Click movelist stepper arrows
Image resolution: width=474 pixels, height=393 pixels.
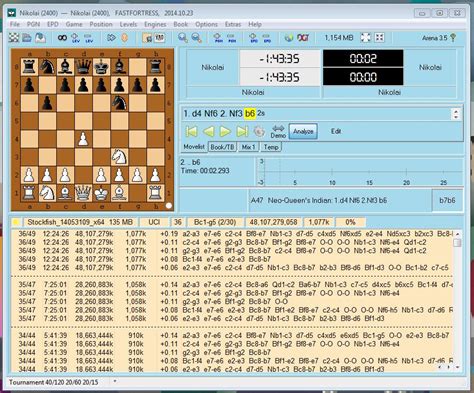pyautogui.click(x=456, y=114)
